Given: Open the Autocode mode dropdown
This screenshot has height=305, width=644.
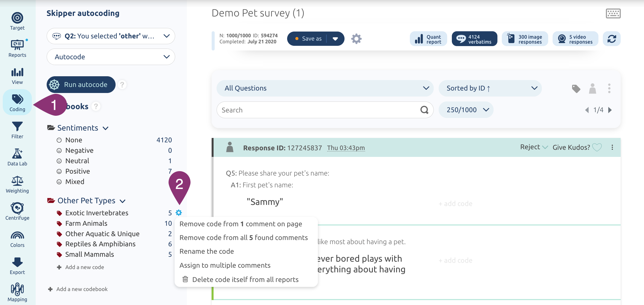Looking at the screenshot, I should (111, 57).
